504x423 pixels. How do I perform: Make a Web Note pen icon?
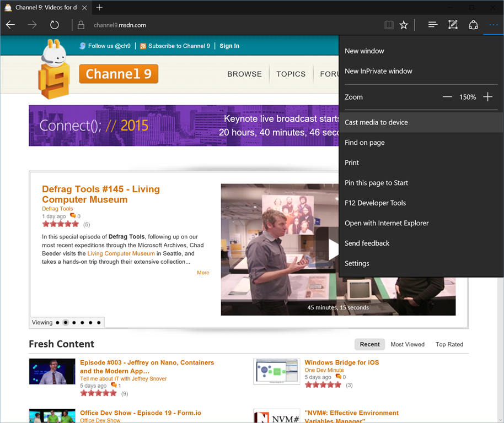(x=453, y=24)
